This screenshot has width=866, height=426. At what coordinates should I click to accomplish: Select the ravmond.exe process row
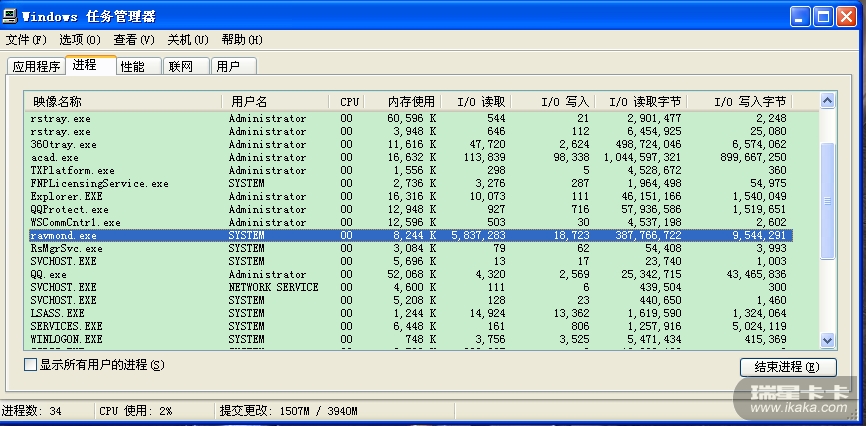coord(409,235)
